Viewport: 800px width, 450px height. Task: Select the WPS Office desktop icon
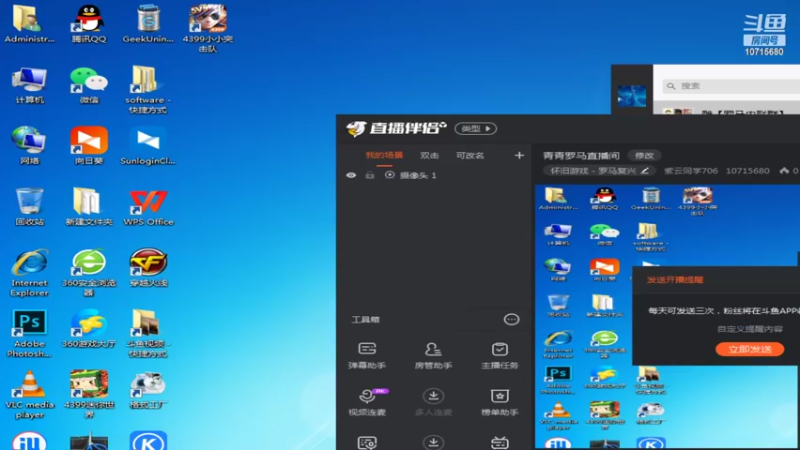(x=148, y=207)
